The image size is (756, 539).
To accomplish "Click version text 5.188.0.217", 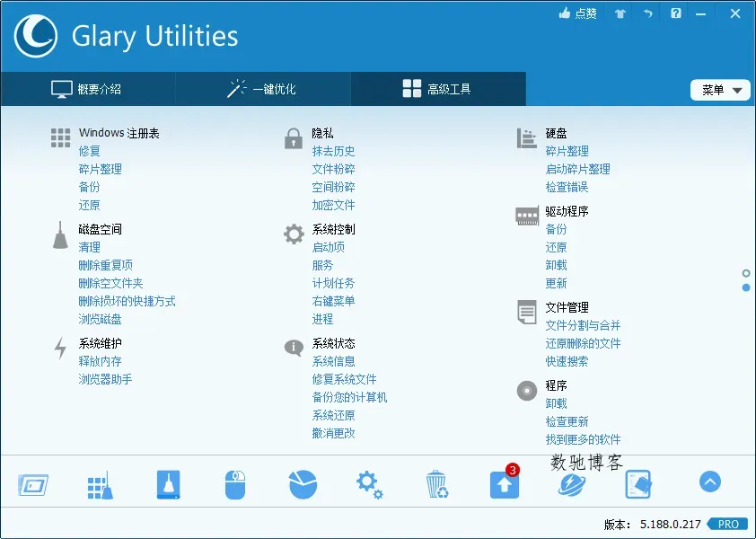I will (670, 524).
